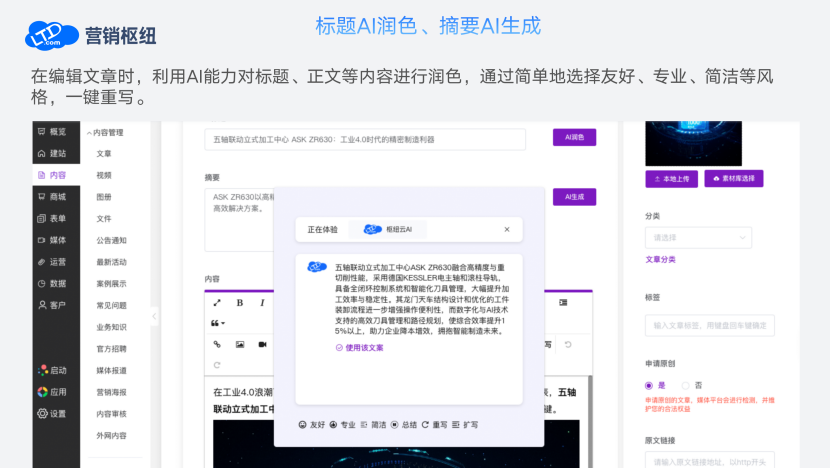Select 否 radio for 申请原创

pyautogui.click(x=685, y=385)
